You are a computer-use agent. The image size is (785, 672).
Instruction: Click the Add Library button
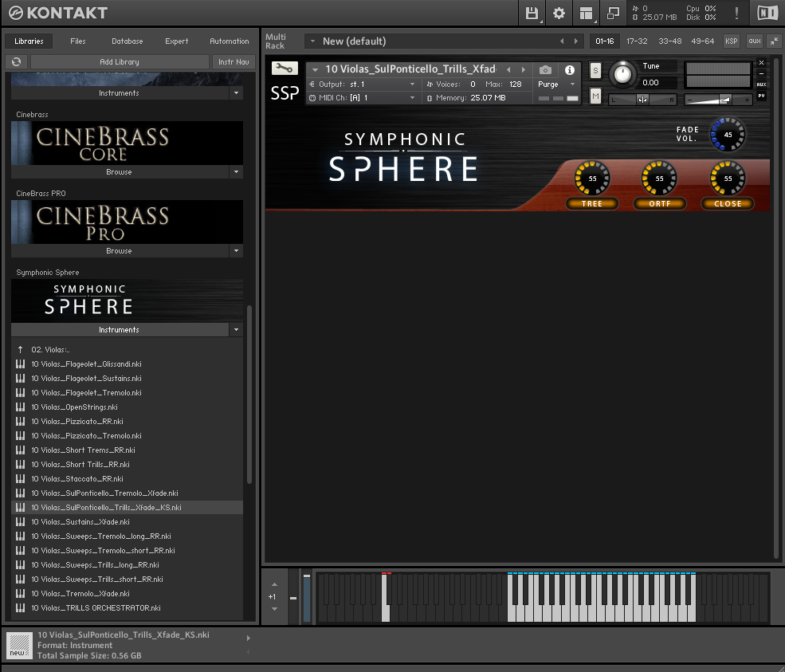pos(120,61)
